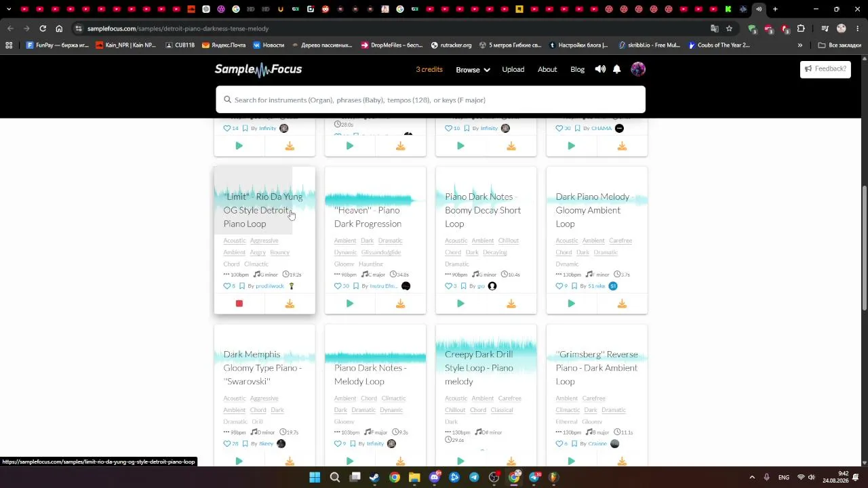Screen dimensions: 868x488
Task: Click the address bar URL
Action: pos(178,28)
